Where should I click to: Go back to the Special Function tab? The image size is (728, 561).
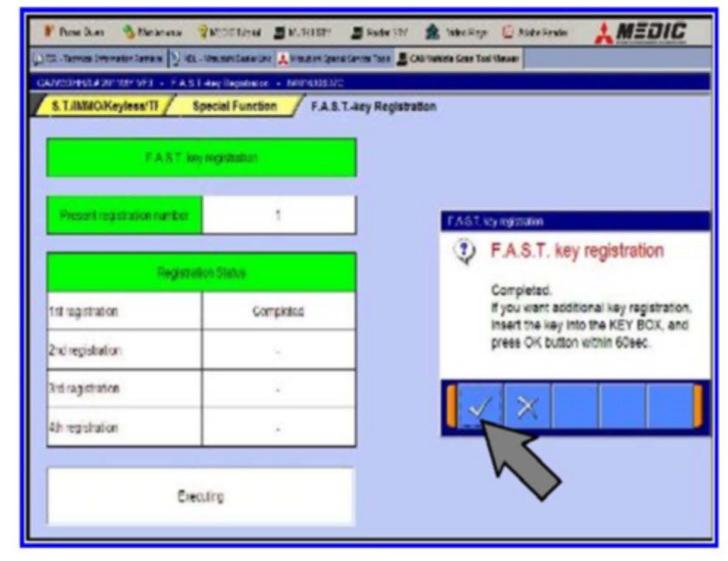point(234,107)
